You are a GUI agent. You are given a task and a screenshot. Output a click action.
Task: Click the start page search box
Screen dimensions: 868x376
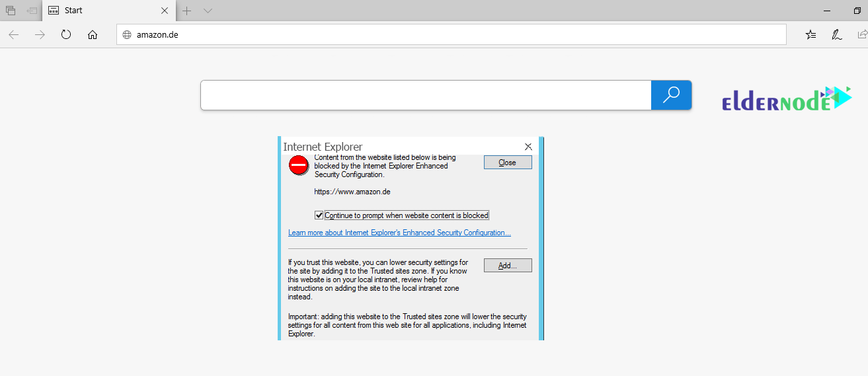click(x=426, y=95)
